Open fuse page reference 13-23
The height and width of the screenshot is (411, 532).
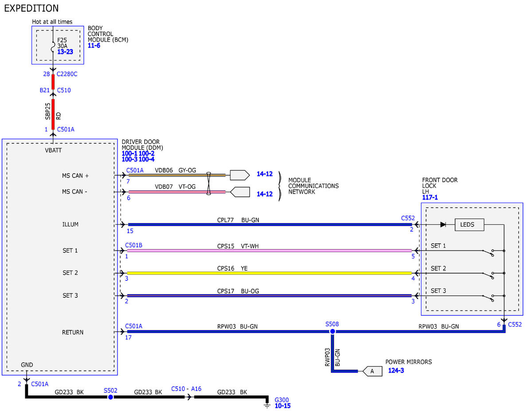point(65,52)
